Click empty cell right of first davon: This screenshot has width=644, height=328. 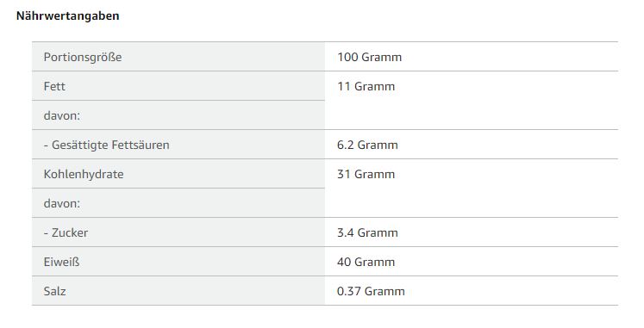472,115
